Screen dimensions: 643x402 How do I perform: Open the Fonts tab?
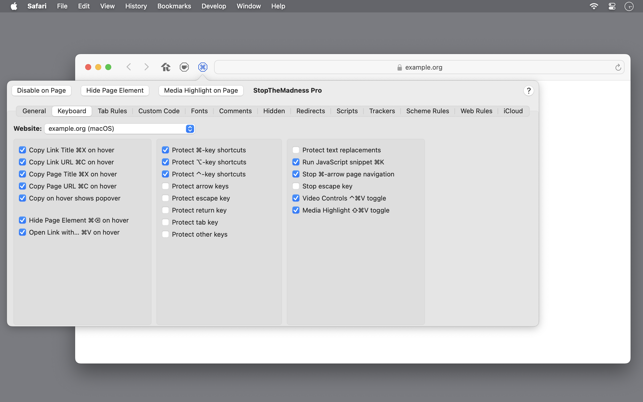tap(199, 111)
